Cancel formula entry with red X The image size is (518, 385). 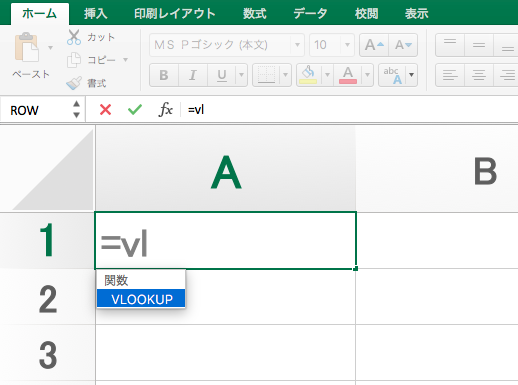click(105, 109)
